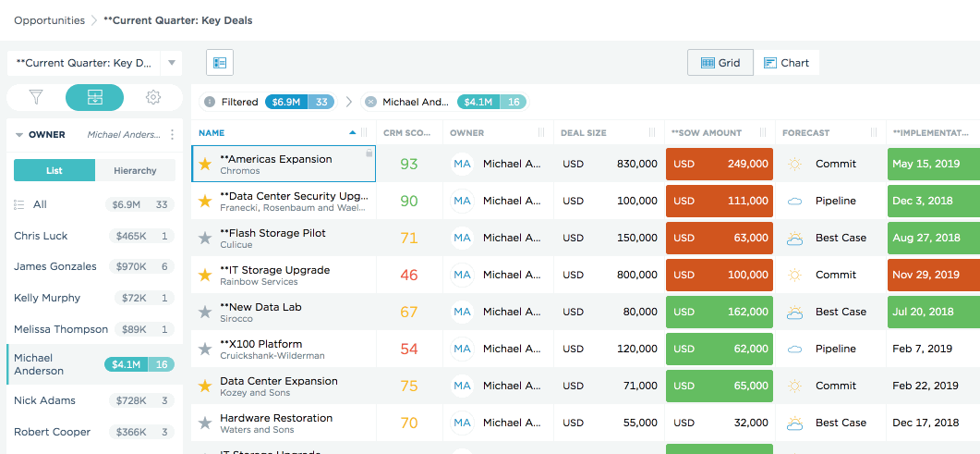Click chevron between Filtered and Michael chips
This screenshot has width=980, height=454.
click(x=349, y=102)
